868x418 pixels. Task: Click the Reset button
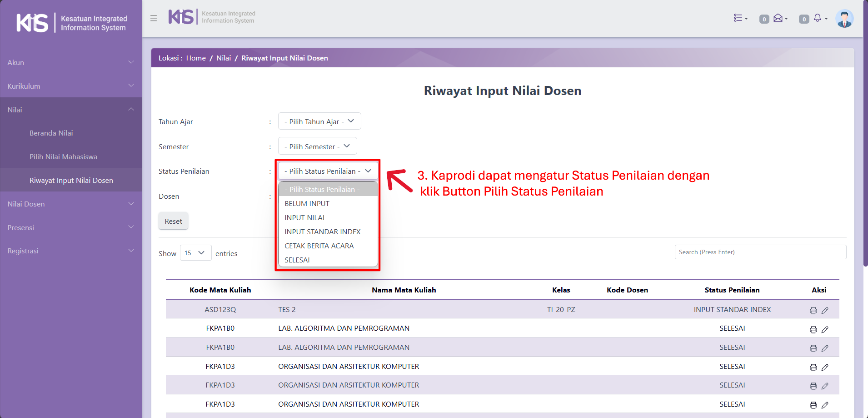click(173, 222)
